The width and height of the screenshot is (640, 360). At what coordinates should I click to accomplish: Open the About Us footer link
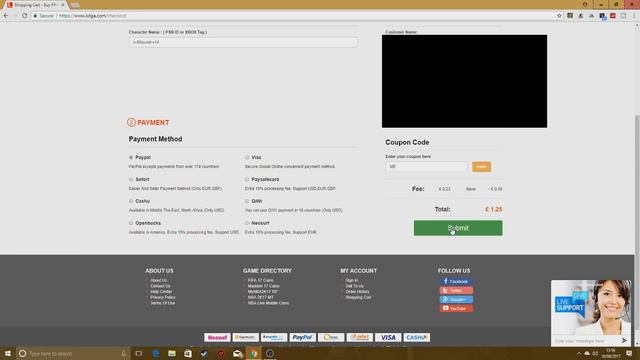click(158, 280)
